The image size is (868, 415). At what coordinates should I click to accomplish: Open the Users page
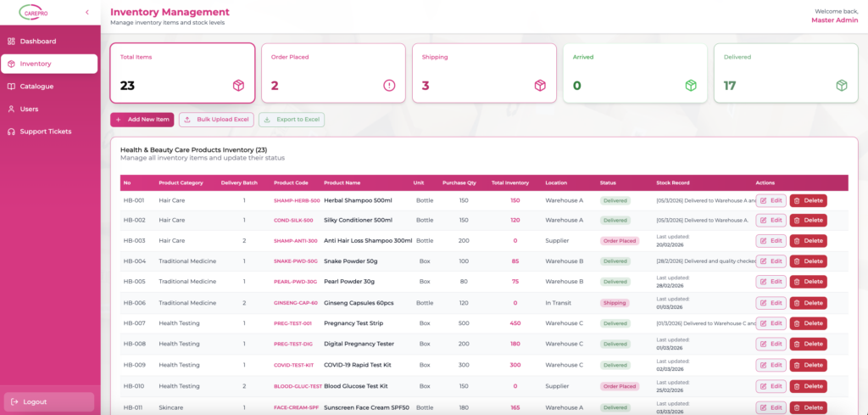click(29, 109)
